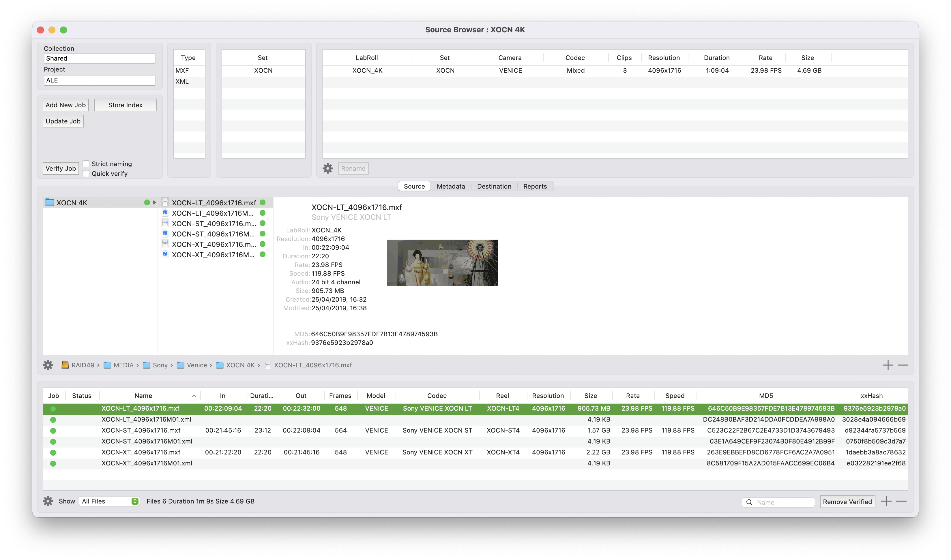
Task: Click the XOCN 4K folder in path bar
Action: click(235, 365)
